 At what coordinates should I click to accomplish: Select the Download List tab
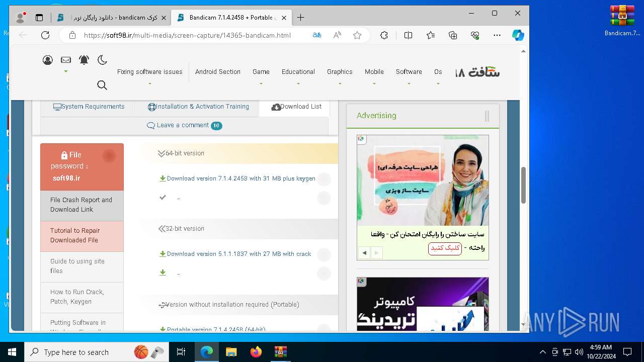(x=296, y=107)
